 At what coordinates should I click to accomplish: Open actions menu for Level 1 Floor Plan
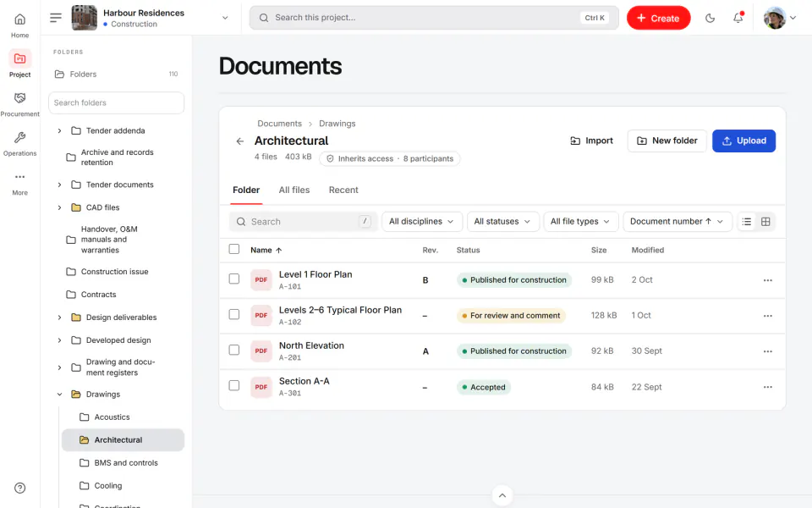[x=767, y=280]
